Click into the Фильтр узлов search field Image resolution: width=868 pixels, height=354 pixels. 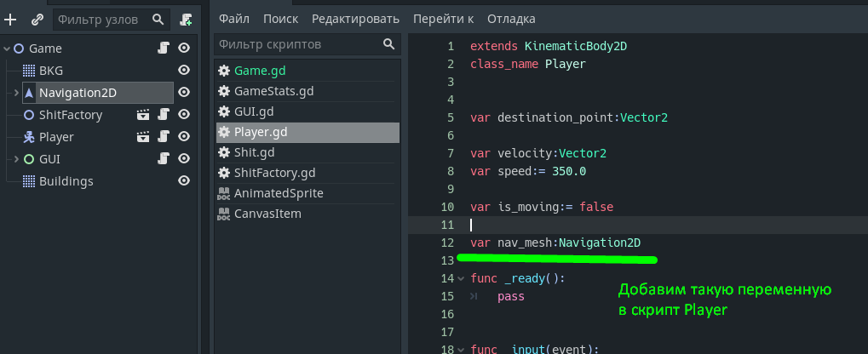[x=101, y=19]
